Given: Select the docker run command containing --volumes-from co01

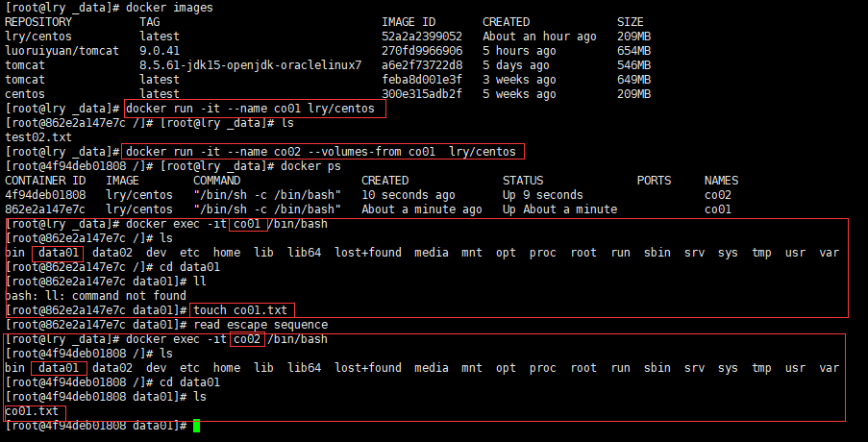Looking at the screenshot, I should pos(321,152).
